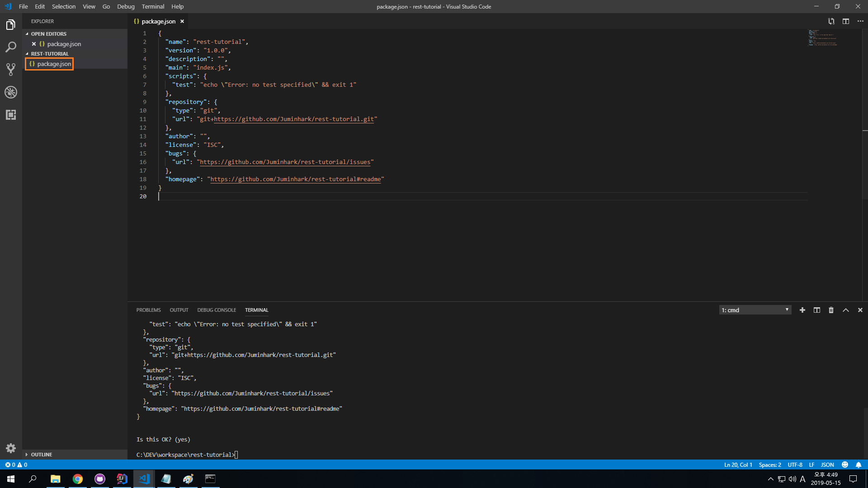
Task: Open the Selection menu
Action: (64, 6)
